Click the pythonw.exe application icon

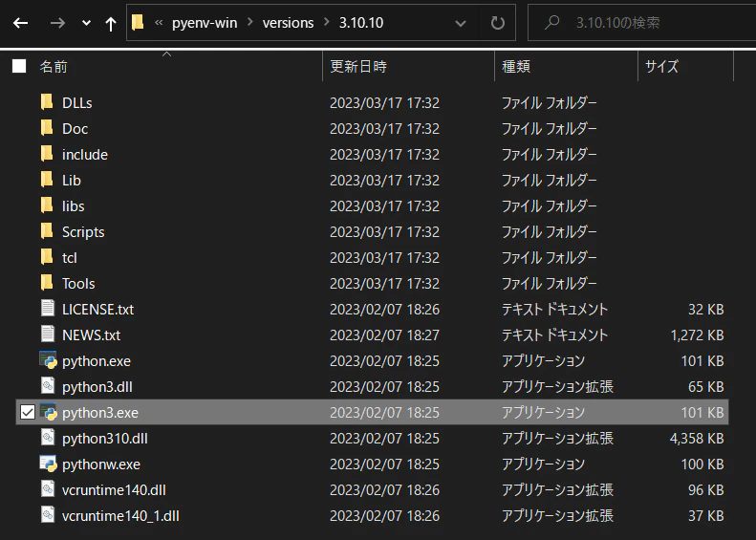pyautogui.click(x=48, y=464)
